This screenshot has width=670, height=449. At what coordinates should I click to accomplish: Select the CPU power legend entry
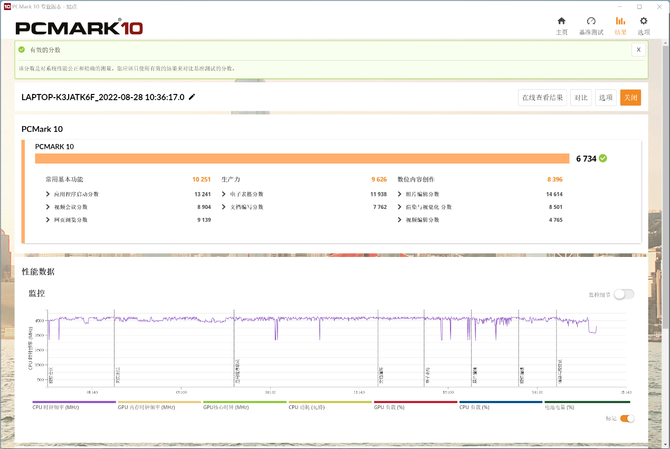tap(330, 405)
